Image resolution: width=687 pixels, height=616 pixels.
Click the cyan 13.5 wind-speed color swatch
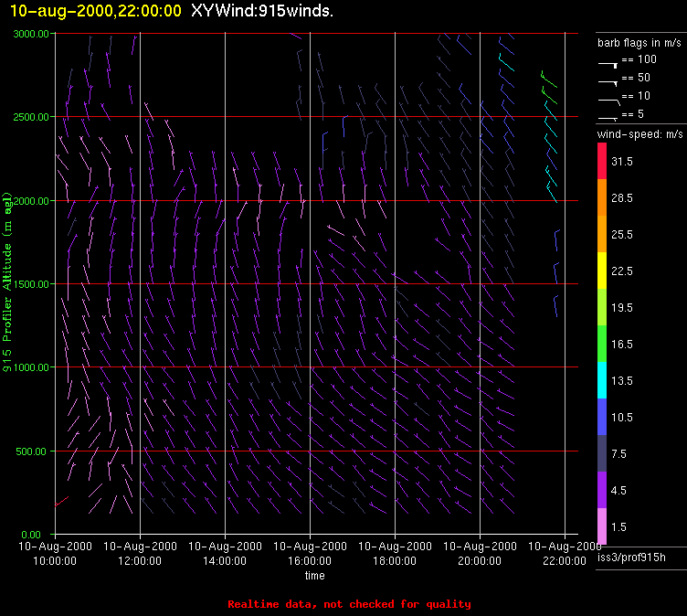click(x=602, y=380)
